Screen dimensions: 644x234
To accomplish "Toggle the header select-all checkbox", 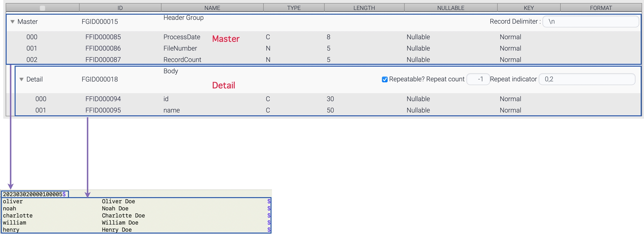I will tap(42, 8).
